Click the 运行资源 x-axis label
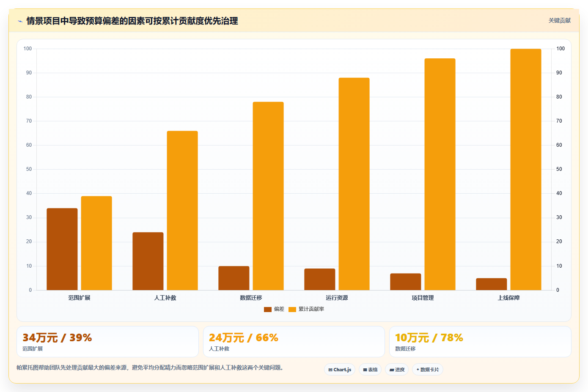This screenshot has width=588, height=392. 337,298
